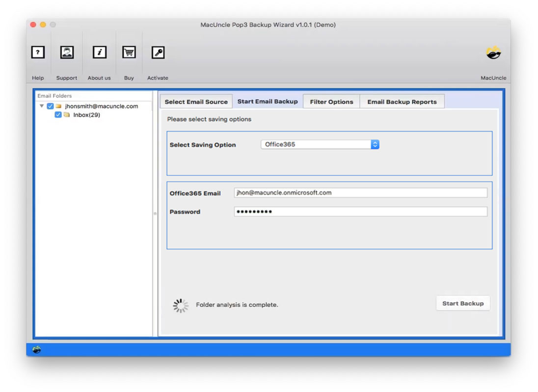Click the dropdown arrows beside Office365
Image resolution: width=538 pixels, height=392 pixels.
click(375, 144)
